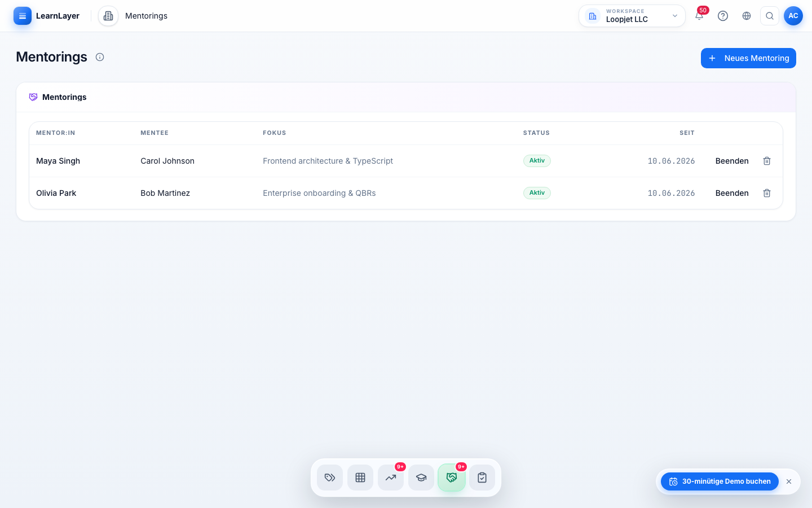Viewport: 812px width, 508px height.
Task: Click Frontend architecture & TypeScript focus text
Action: click(x=328, y=161)
